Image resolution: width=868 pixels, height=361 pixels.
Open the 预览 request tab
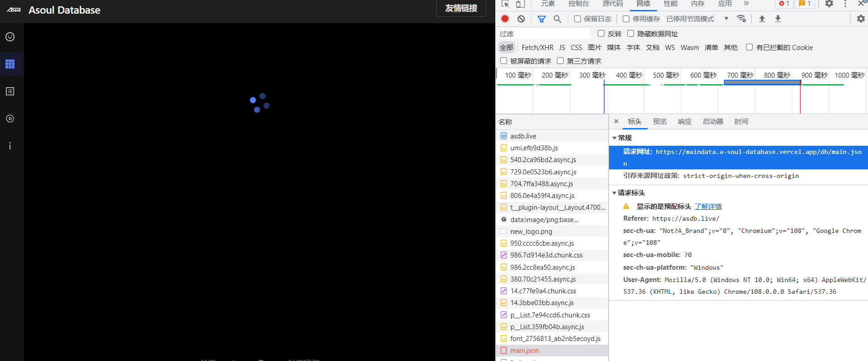click(660, 122)
